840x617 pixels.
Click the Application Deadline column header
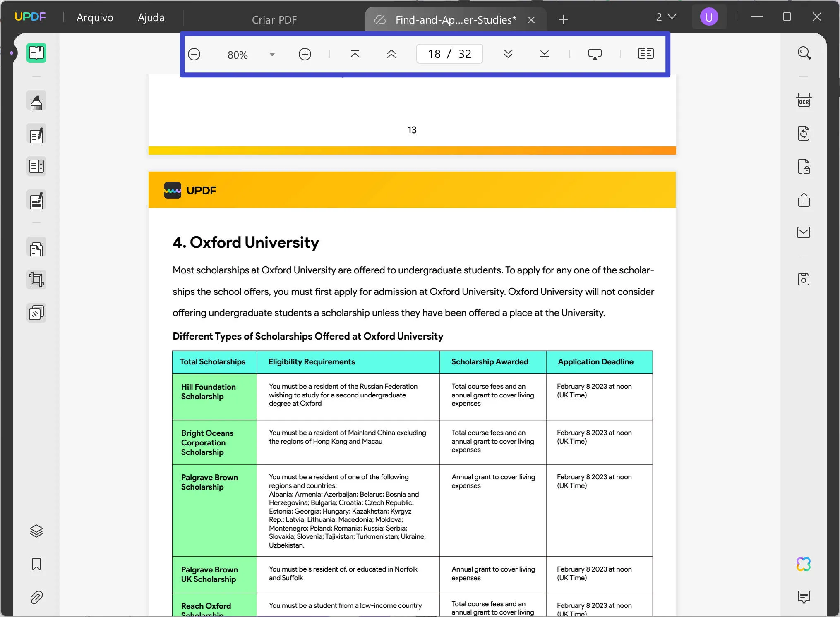coord(599,362)
